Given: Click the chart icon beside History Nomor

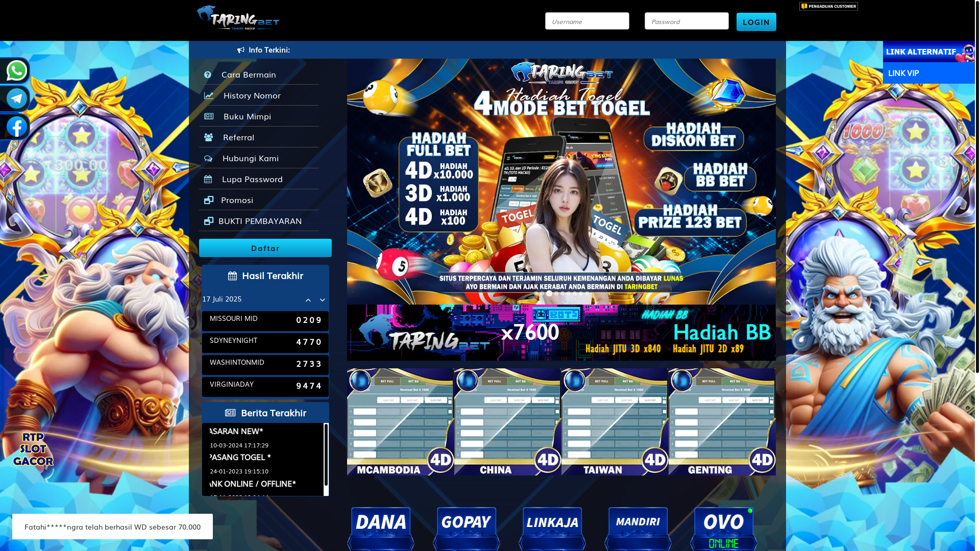Looking at the screenshot, I should 209,95.
